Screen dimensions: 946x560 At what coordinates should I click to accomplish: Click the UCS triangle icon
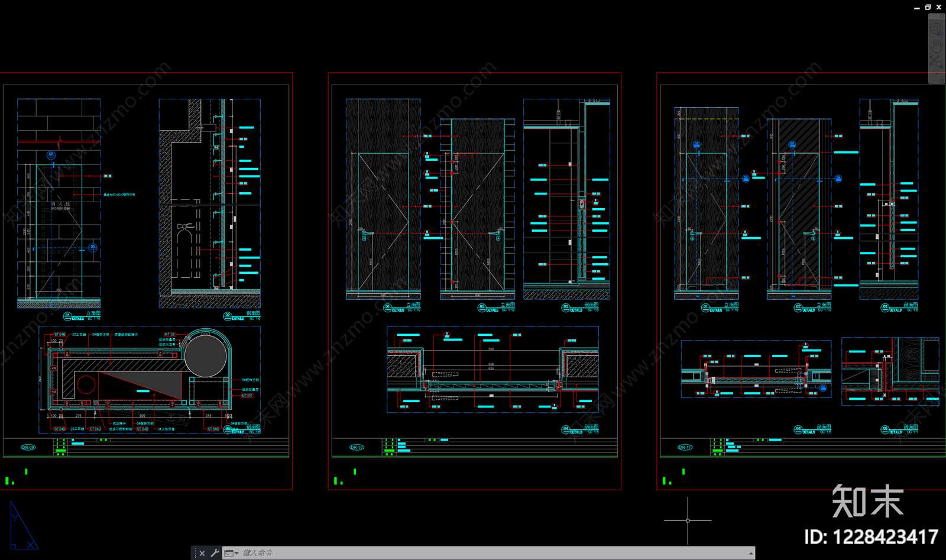coord(24,526)
